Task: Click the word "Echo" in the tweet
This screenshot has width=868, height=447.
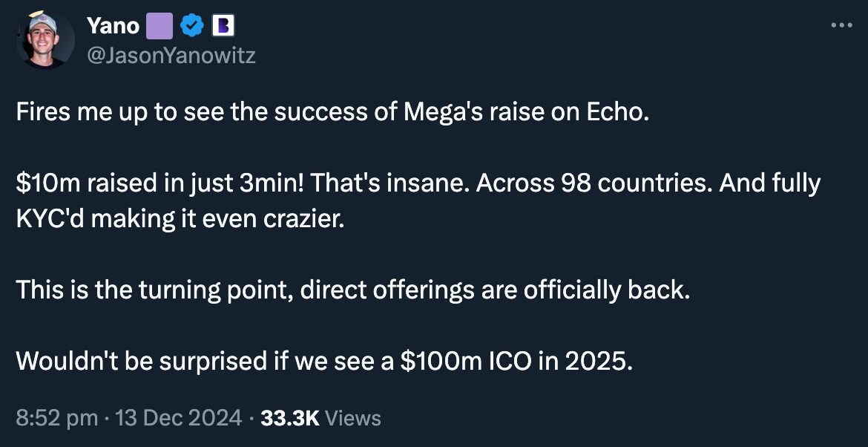Action: 614,112
